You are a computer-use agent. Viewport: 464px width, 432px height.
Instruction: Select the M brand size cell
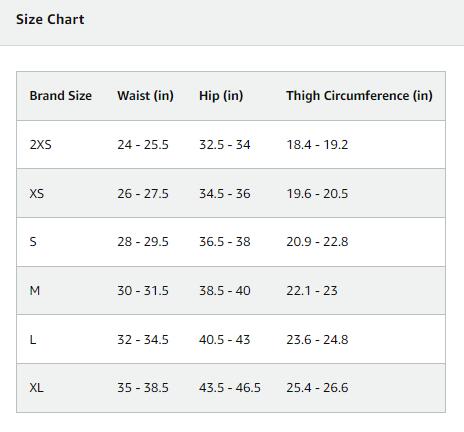[35, 291]
